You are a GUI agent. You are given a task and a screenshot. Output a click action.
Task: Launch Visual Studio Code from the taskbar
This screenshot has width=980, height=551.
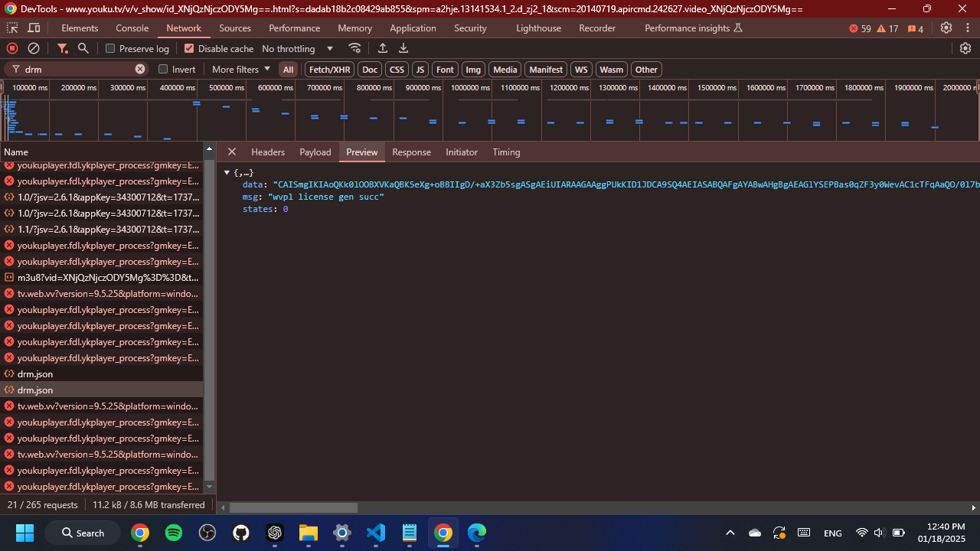point(376,533)
